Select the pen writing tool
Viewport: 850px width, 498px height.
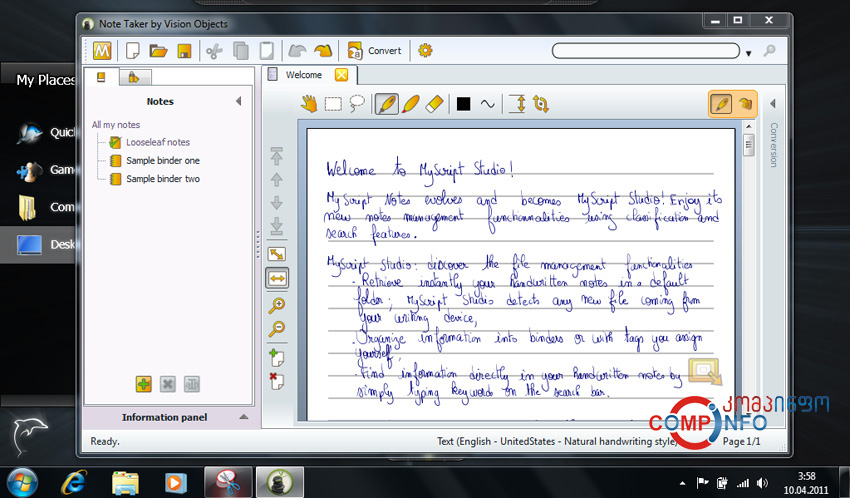386,104
